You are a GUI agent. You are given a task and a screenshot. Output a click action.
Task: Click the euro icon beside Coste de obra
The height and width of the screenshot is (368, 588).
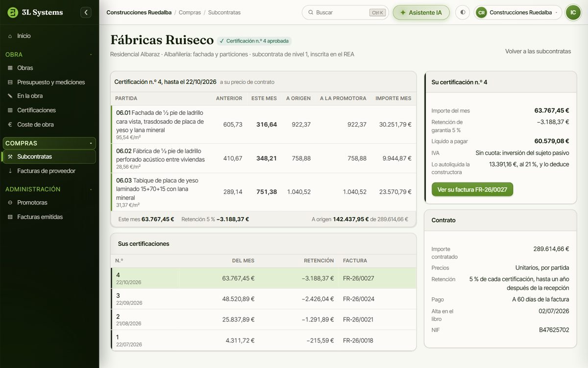(x=10, y=125)
